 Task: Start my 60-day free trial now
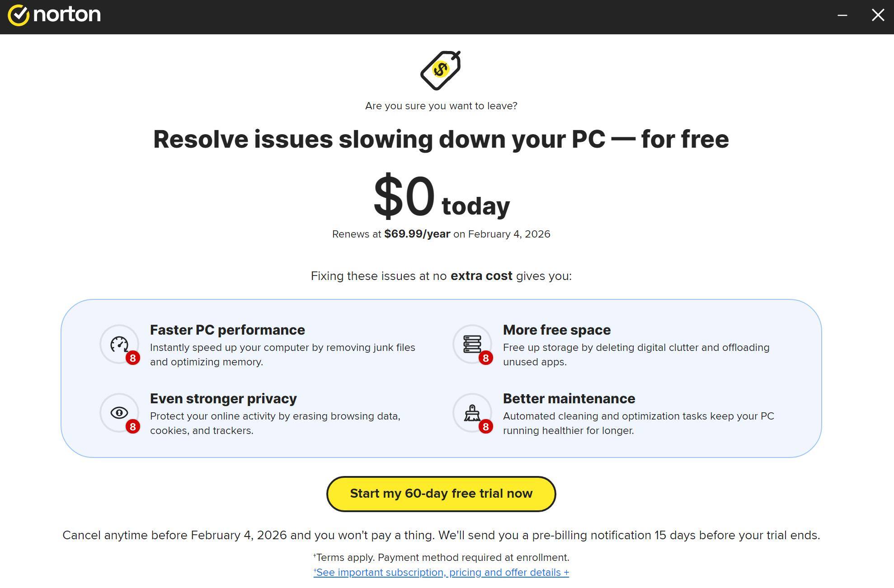click(441, 494)
